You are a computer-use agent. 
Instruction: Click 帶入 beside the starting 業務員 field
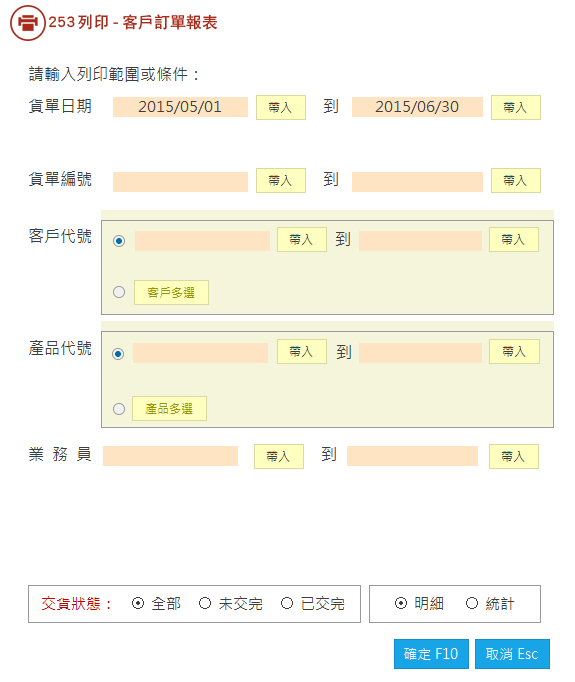tap(279, 456)
